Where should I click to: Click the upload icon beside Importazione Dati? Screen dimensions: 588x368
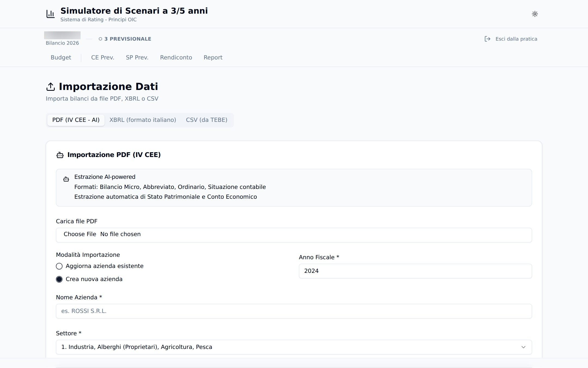(x=51, y=87)
